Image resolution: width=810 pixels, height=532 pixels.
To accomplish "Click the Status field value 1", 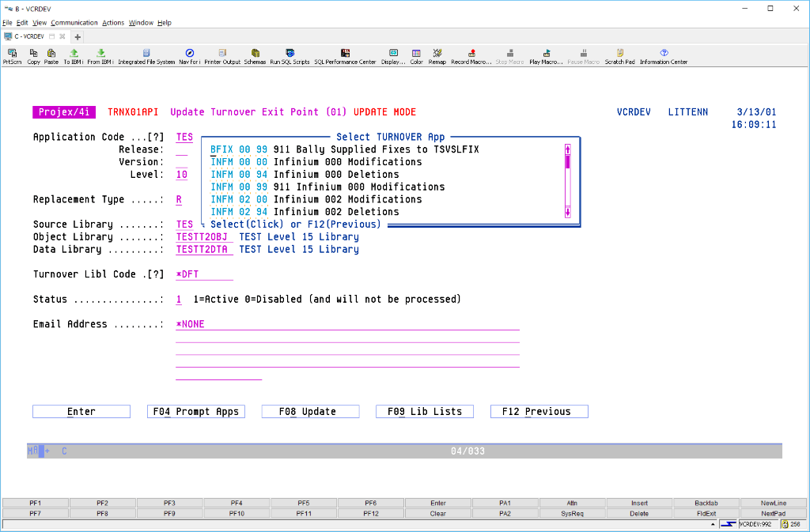I will 179,300.
